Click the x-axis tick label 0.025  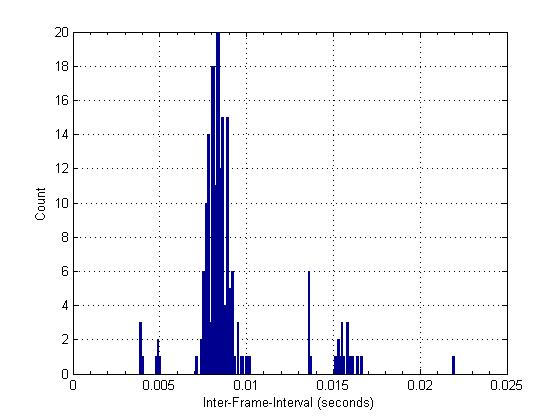pyautogui.click(x=506, y=385)
